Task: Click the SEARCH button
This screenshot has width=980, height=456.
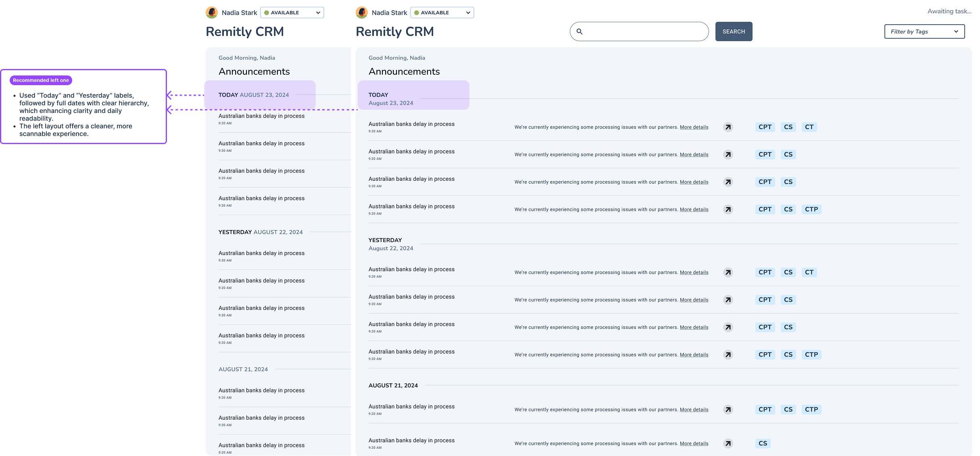Action: pos(734,31)
